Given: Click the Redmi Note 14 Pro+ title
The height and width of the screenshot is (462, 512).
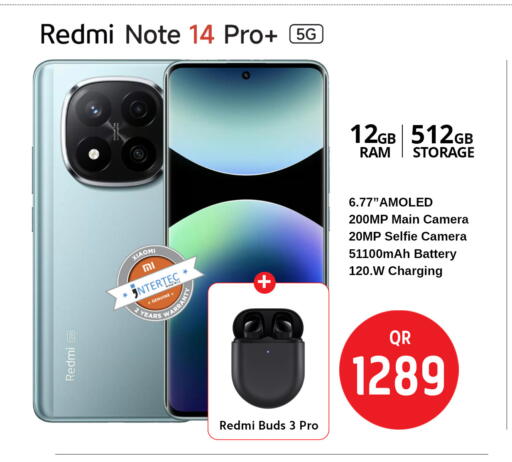Looking at the screenshot, I should coord(159,34).
